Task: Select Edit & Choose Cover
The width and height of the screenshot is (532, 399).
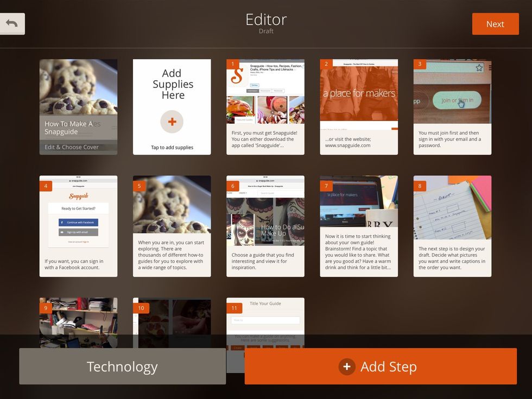Action: [x=72, y=147]
